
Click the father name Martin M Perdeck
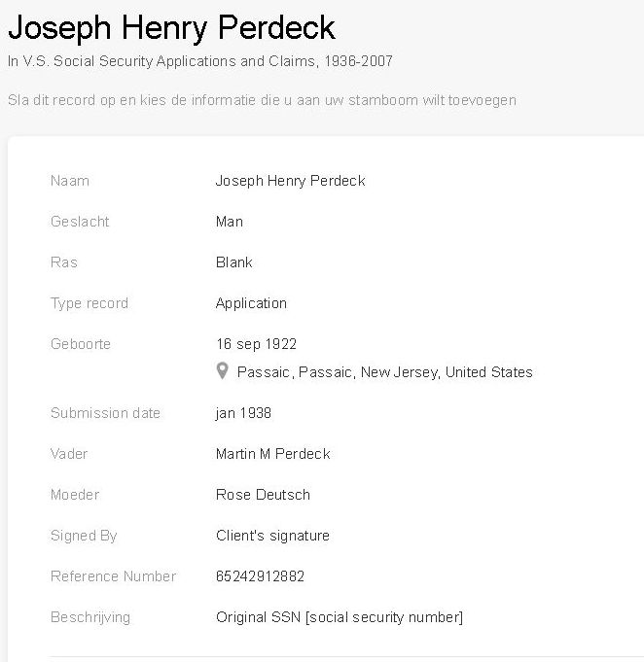273,453
